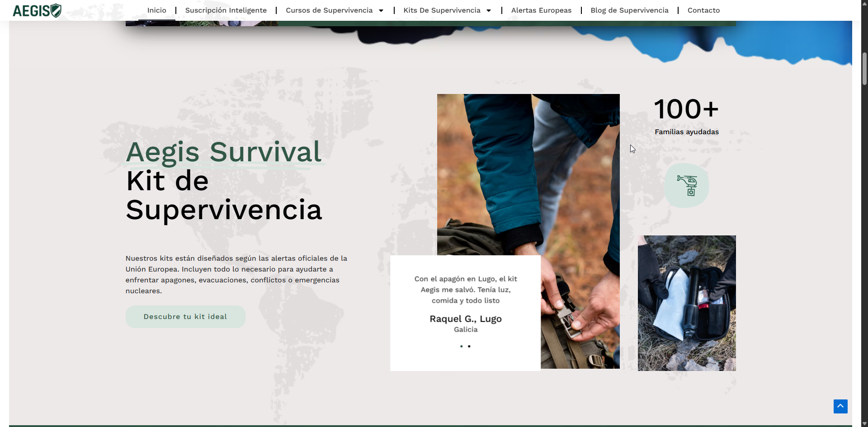
Task: Click the chevron next to Cursos de Supervivencia
Action: [381, 10]
